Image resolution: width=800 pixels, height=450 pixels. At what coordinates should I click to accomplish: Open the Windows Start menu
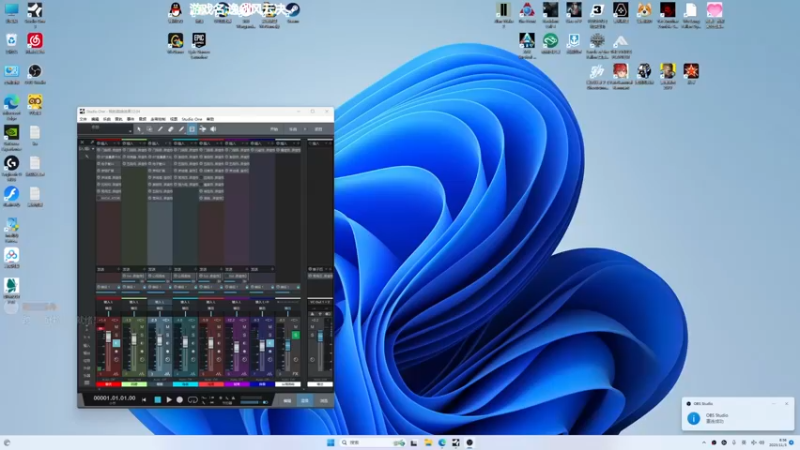331,442
